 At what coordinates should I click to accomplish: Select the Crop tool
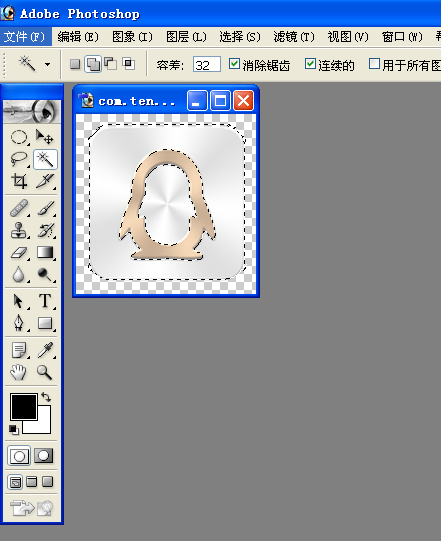[x=19, y=181]
